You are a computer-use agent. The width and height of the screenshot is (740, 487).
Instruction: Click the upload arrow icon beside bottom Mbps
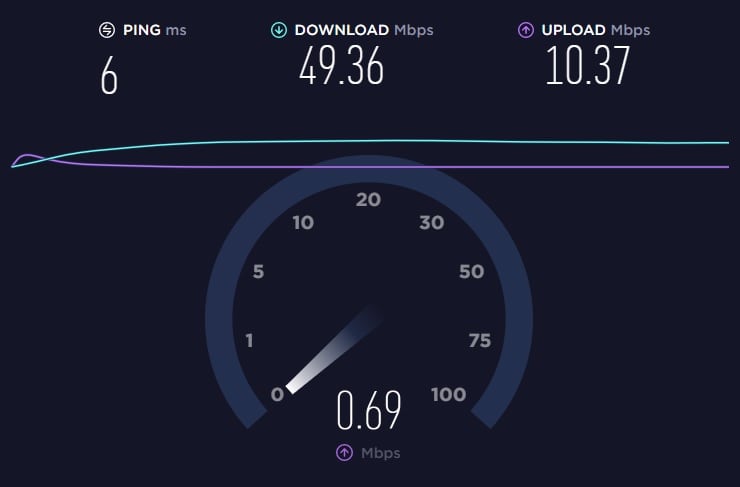point(345,453)
